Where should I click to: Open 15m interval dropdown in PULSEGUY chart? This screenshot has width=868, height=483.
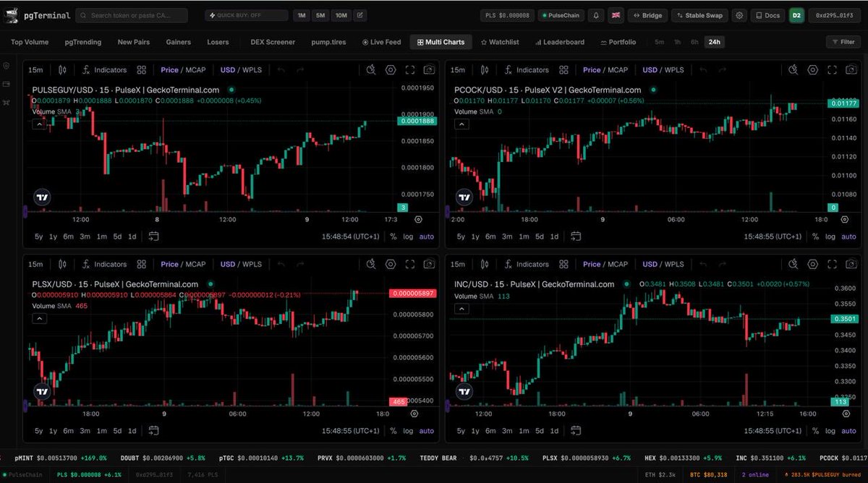[x=35, y=70]
